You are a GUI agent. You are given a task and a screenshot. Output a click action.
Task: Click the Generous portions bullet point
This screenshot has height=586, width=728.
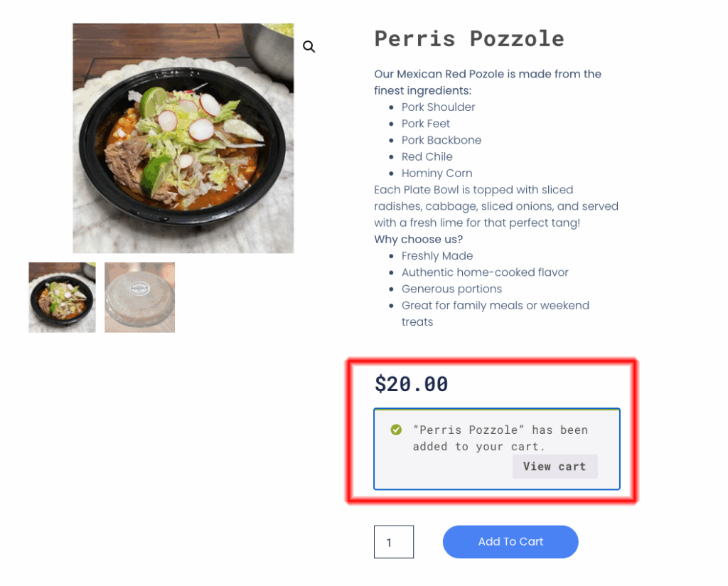tap(451, 289)
